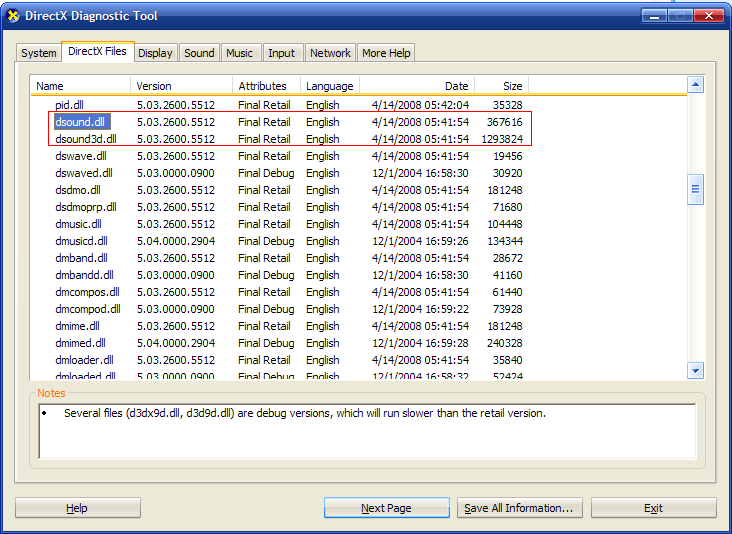Select the dmusic.dll row
732x534 pixels.
point(81,224)
